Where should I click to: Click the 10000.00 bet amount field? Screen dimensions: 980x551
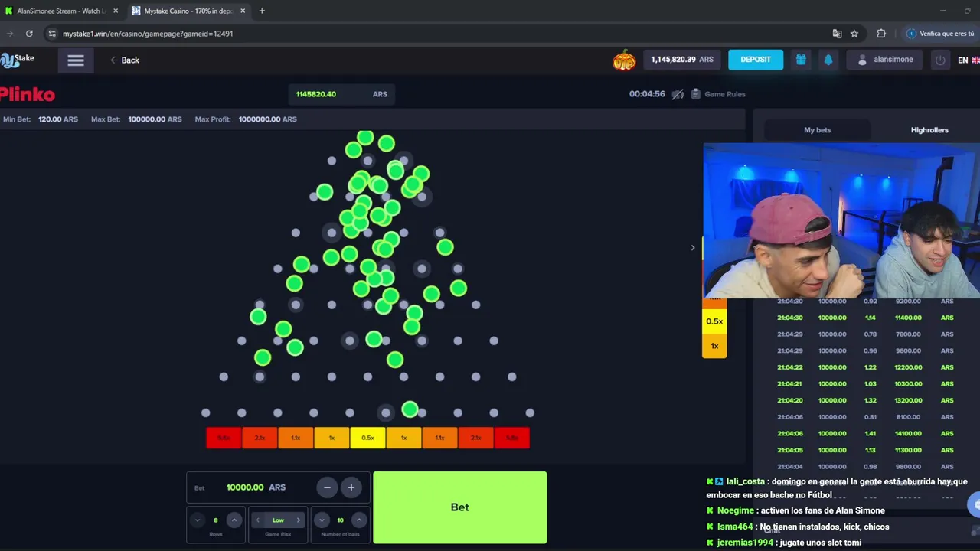pyautogui.click(x=256, y=487)
